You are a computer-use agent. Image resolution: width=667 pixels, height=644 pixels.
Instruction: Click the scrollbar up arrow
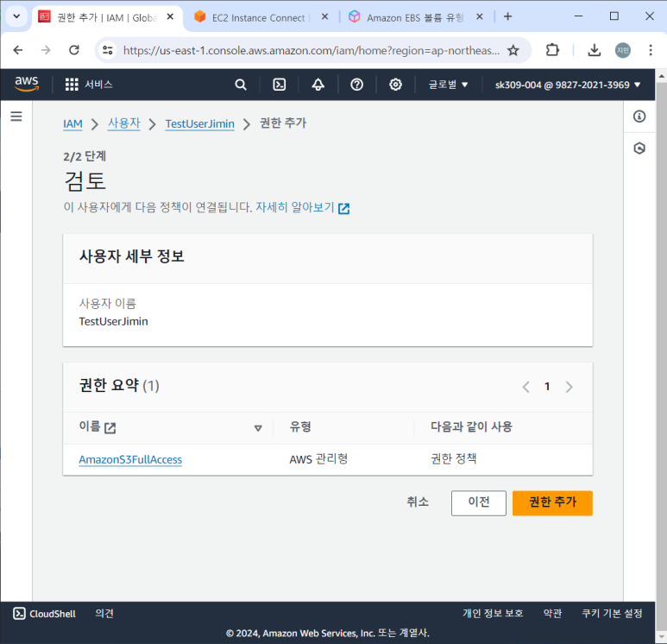click(x=661, y=76)
